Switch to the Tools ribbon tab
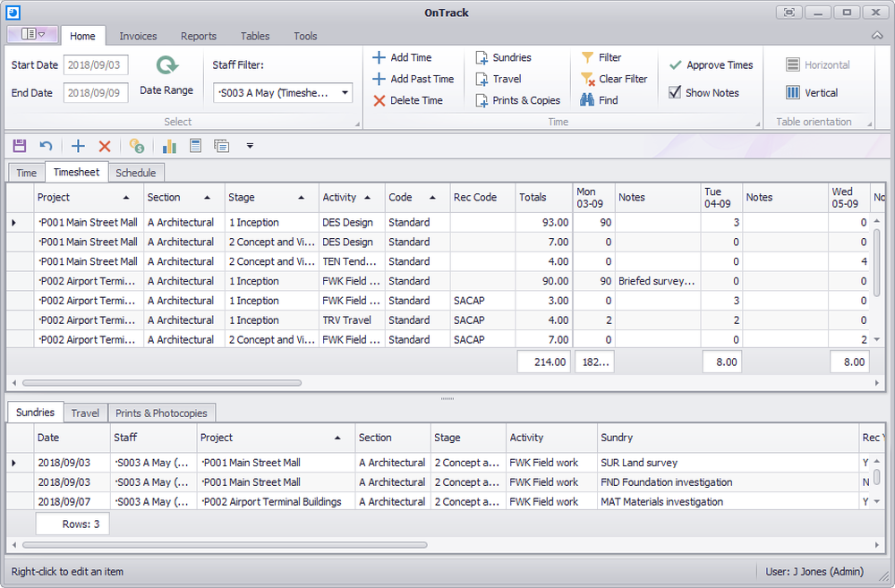 point(305,36)
